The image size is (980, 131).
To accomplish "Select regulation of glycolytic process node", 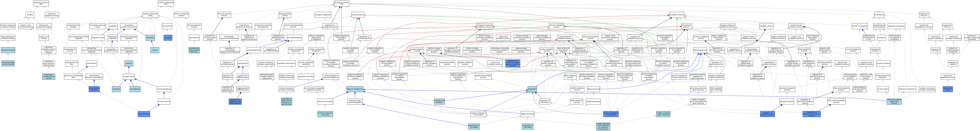I will point(767,114).
